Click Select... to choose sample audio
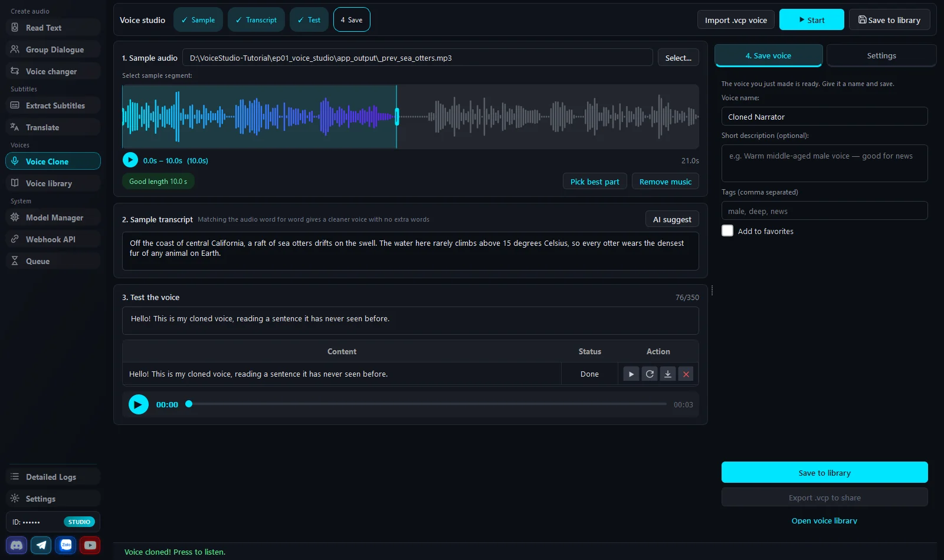The image size is (944, 560). (678, 58)
